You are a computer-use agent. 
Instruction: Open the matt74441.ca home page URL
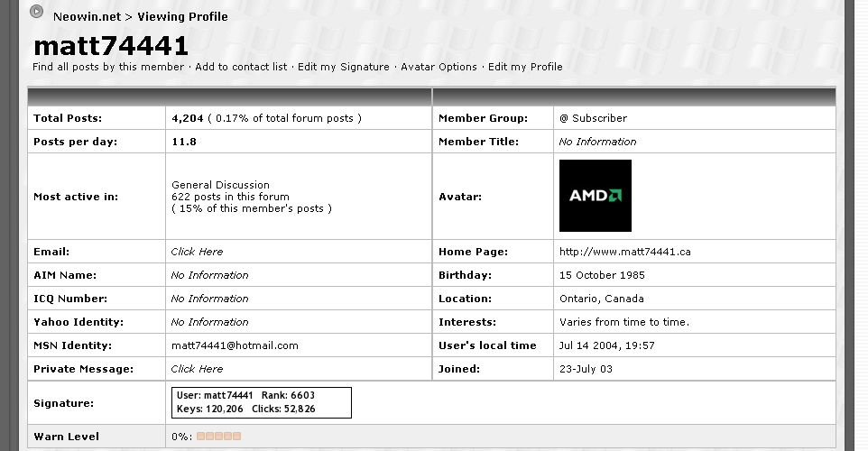624,252
